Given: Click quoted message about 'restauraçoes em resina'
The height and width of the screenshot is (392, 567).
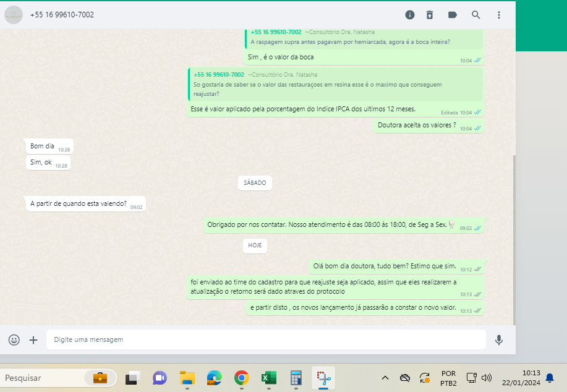Looking at the screenshot, I should click(x=335, y=84).
